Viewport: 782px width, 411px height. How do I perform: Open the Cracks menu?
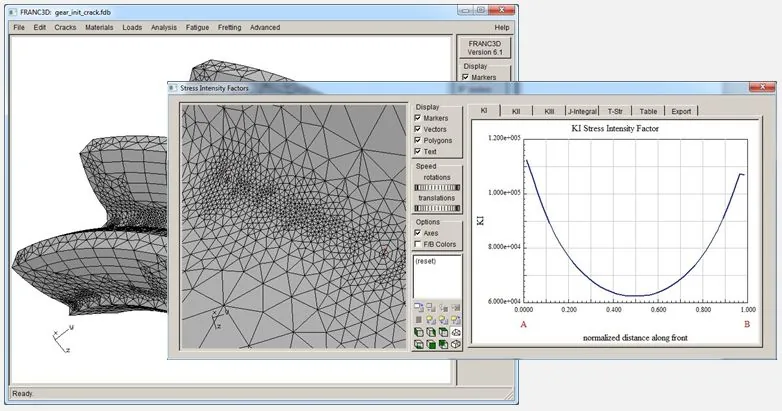click(65, 27)
